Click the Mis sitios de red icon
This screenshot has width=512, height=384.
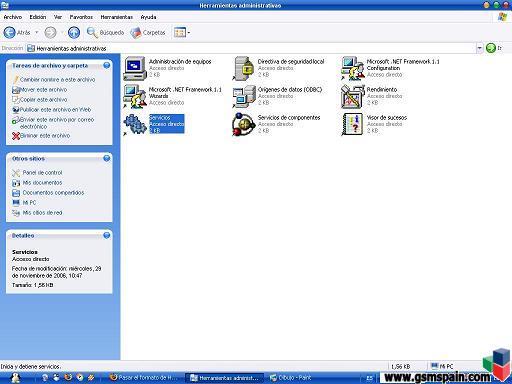pos(16,213)
